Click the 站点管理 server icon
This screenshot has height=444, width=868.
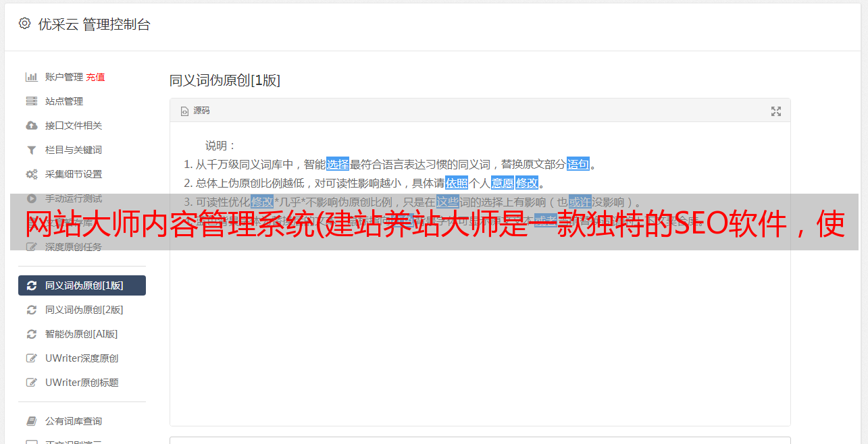pos(31,101)
